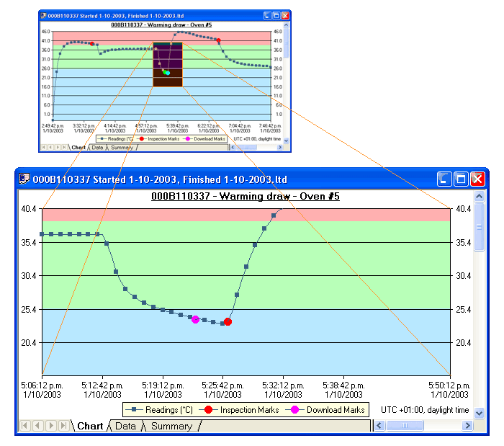The image size is (504, 446).
Task: Click Readings (°C) legend entry in large window
Action: coord(159,410)
